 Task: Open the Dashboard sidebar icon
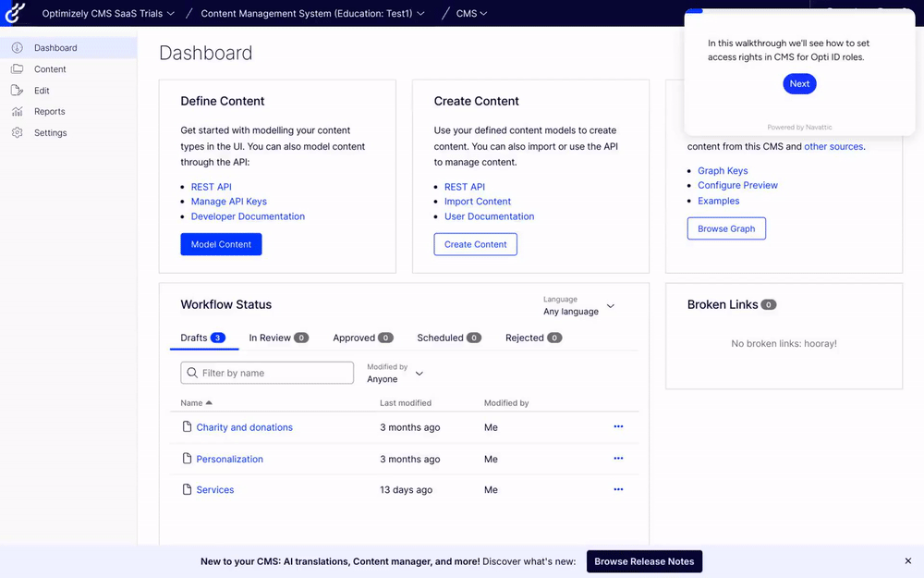pos(17,48)
